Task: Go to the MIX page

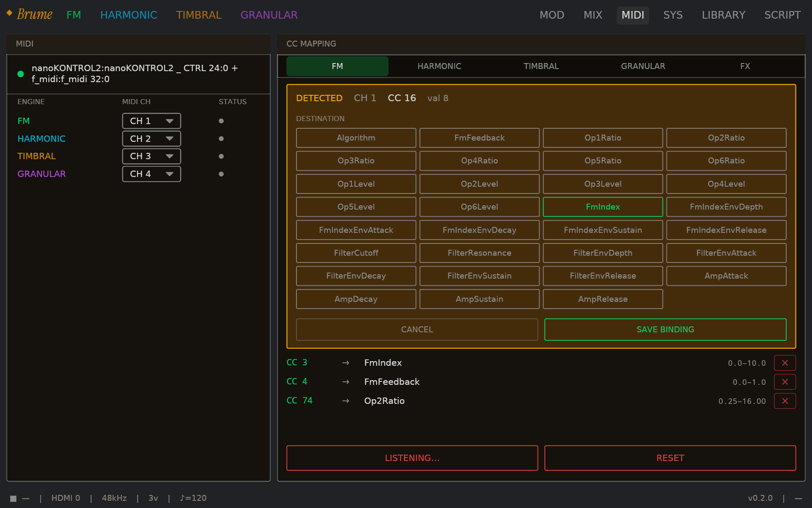Action: pos(593,15)
